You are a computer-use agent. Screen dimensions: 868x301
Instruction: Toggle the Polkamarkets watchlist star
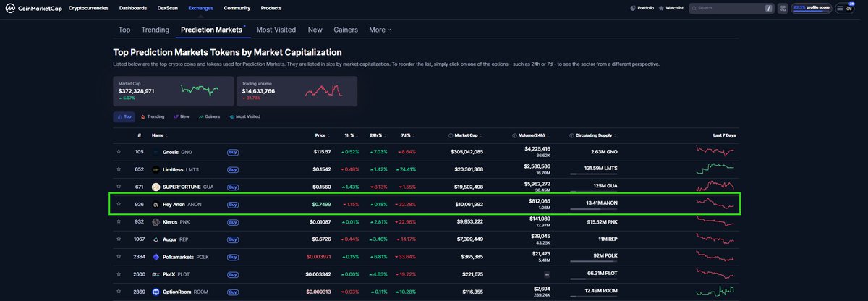119,257
